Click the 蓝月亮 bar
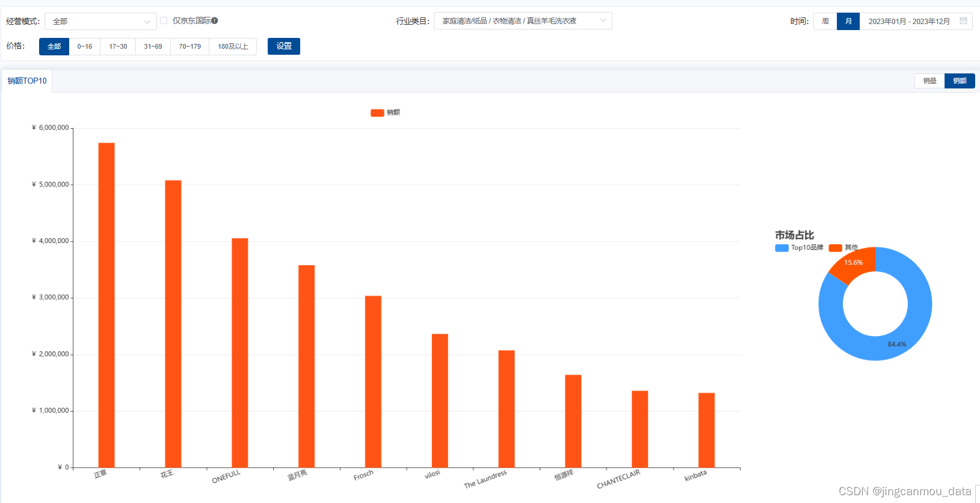980x503 pixels. [307, 366]
